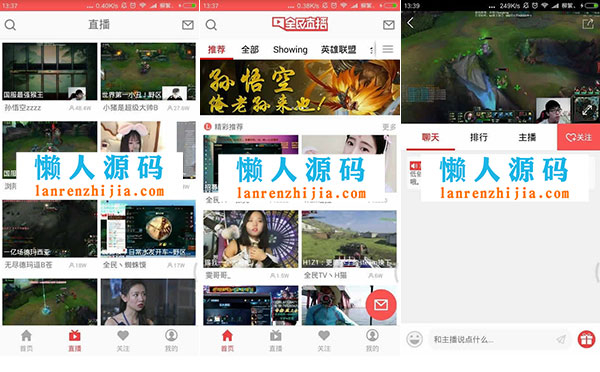Open the category list hamburger menu
This screenshot has width=600, height=372.
pos(388,49)
